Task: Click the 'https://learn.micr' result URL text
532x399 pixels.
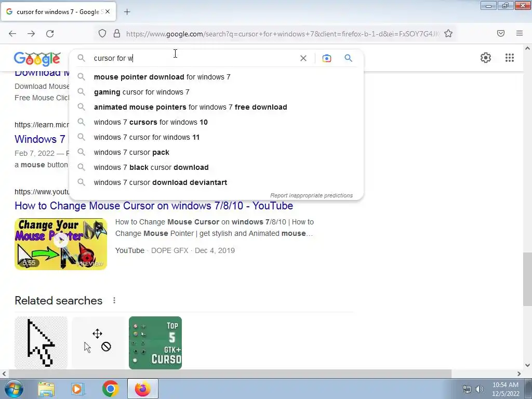Action: 42,125
